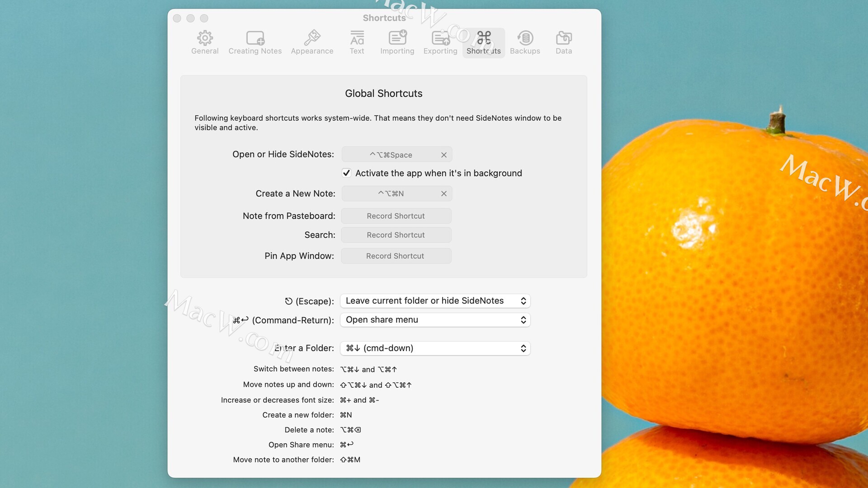868x488 pixels.
Task: Click the Appearance tab label
Action: tap(312, 51)
